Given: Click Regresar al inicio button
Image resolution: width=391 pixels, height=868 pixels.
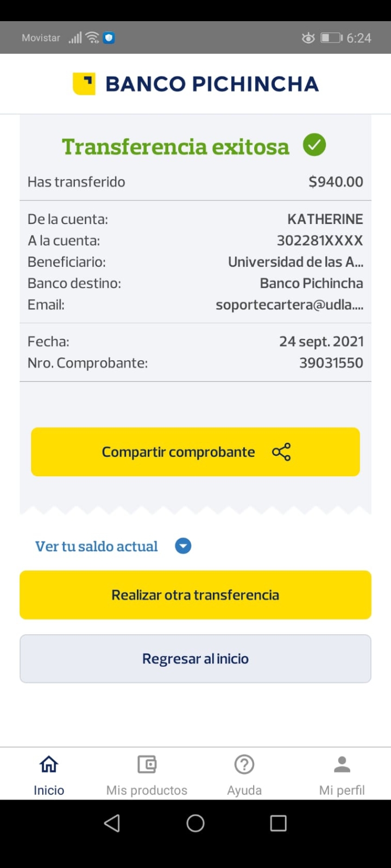Looking at the screenshot, I should [x=195, y=659].
